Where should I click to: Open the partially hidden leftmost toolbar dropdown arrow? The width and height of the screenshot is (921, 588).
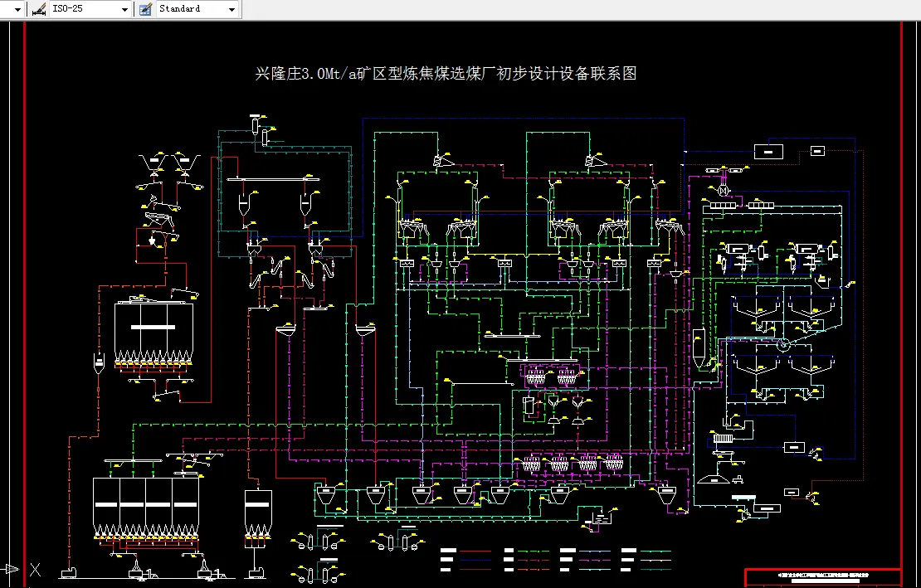pos(17,9)
